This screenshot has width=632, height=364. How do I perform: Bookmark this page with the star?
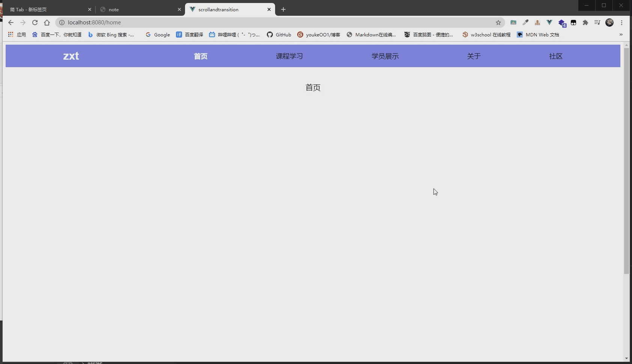click(x=498, y=23)
